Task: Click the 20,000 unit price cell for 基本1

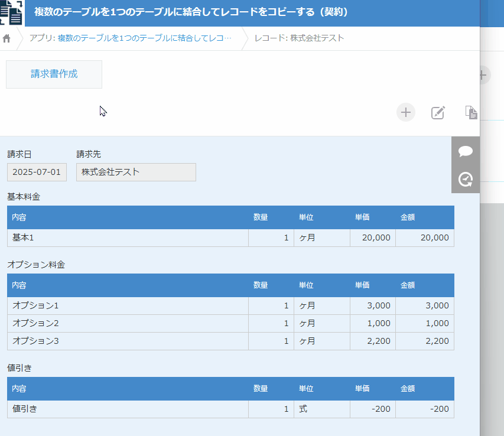Action: 373,237
